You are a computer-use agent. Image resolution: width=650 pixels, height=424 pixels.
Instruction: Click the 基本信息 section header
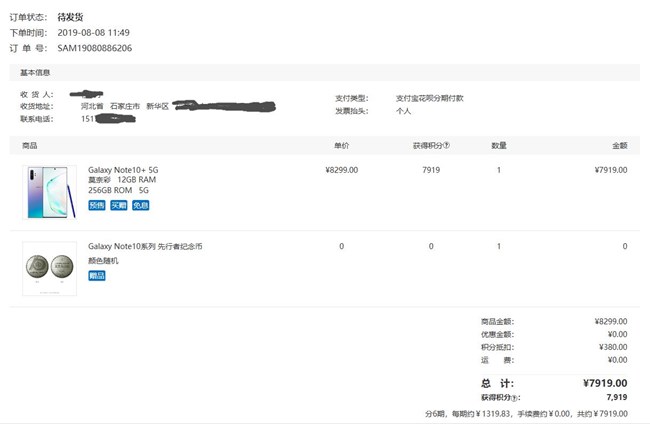pyautogui.click(x=35, y=73)
